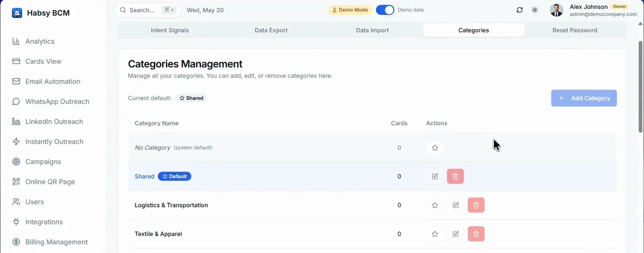Viewport: 644px width, 253px height.
Task: Delete the Shared category
Action: (455, 176)
